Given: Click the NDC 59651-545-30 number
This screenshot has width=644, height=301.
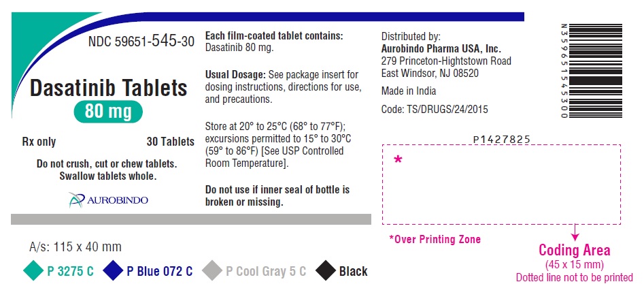Looking at the screenshot, I should pyautogui.click(x=141, y=42).
